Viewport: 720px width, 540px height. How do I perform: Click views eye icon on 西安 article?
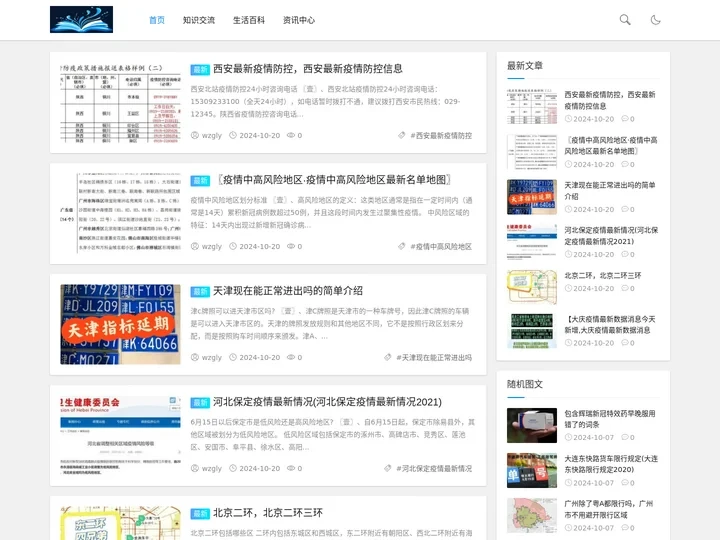(291, 135)
